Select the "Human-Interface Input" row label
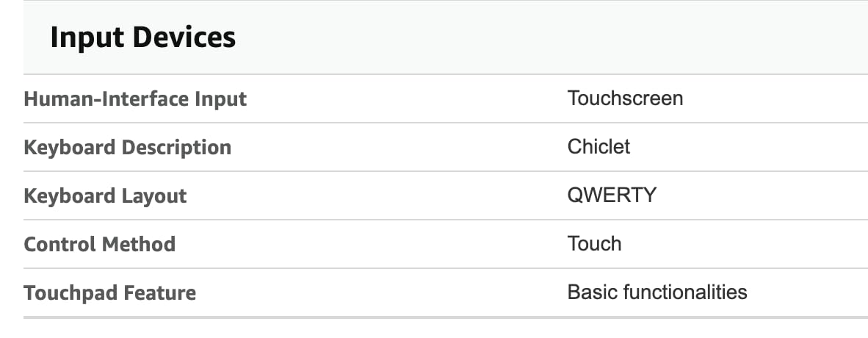The width and height of the screenshot is (868, 338). click(x=135, y=98)
